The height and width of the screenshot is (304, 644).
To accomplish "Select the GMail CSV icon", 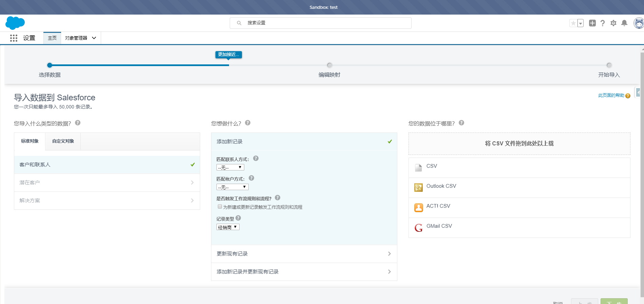I will pos(419,228).
